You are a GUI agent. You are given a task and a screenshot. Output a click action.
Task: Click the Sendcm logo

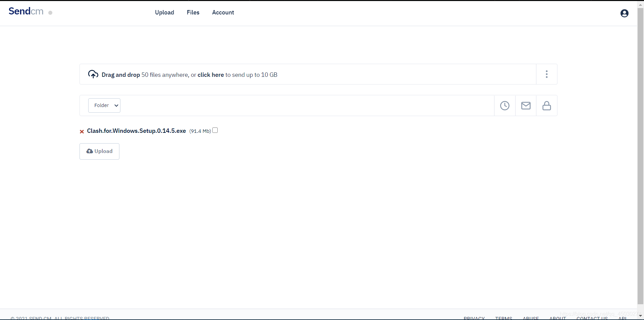[x=26, y=11]
